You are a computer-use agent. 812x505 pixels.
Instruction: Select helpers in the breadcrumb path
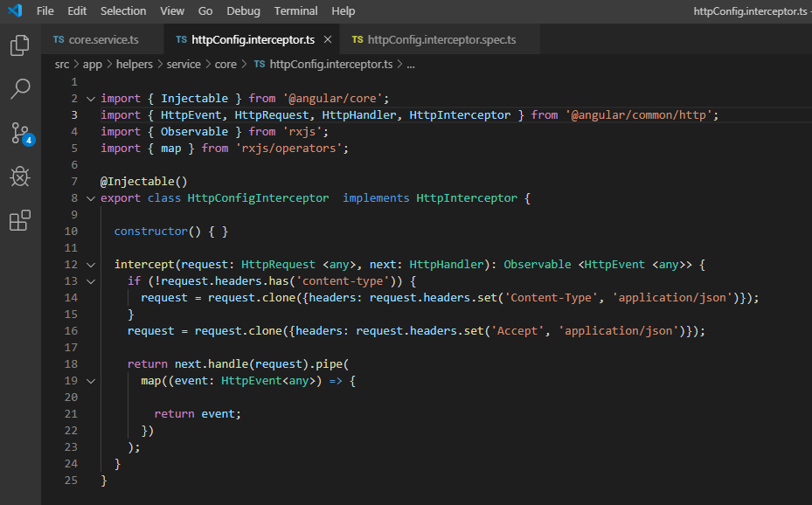pos(134,64)
